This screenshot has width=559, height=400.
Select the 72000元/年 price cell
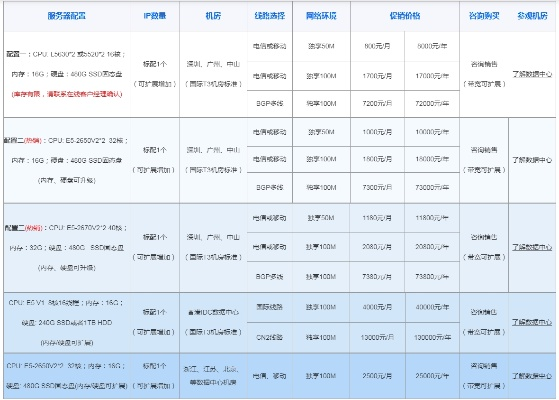432,103
